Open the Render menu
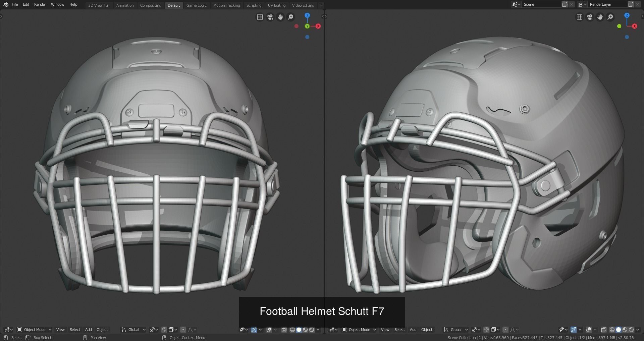Image resolution: width=644 pixels, height=341 pixels. click(x=40, y=4)
